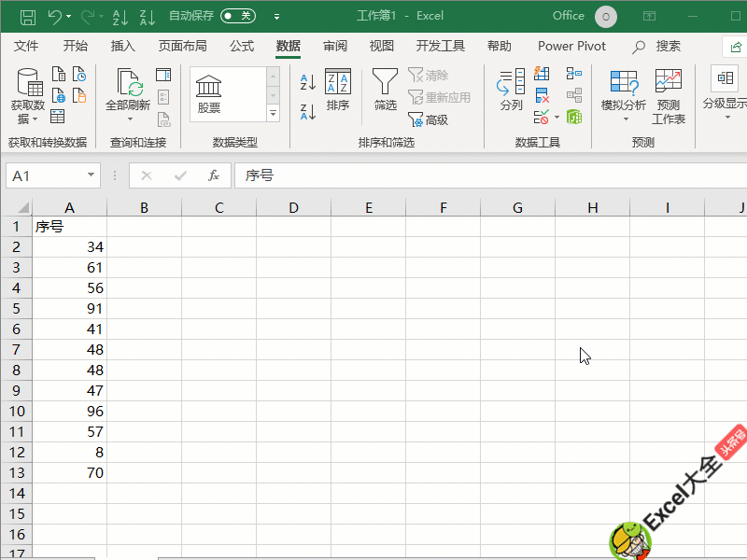Expand the data types gallery More arrow
The height and width of the screenshot is (560, 747).
click(273, 113)
